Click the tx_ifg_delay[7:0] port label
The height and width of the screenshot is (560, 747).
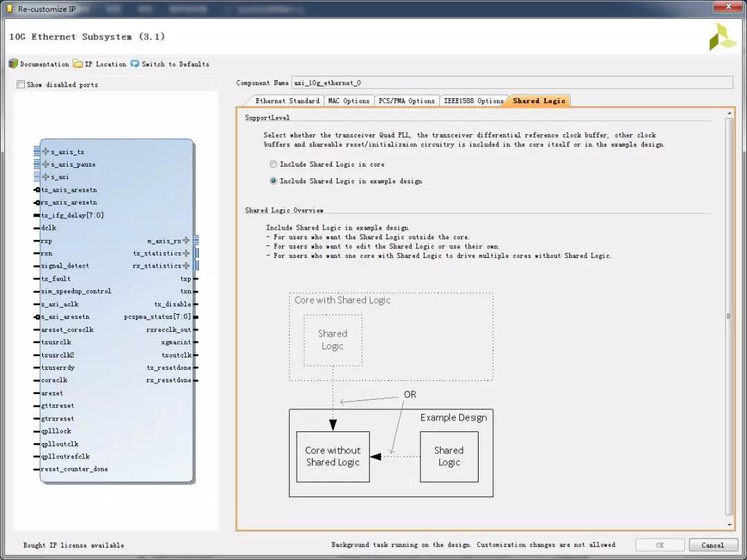click(73, 215)
